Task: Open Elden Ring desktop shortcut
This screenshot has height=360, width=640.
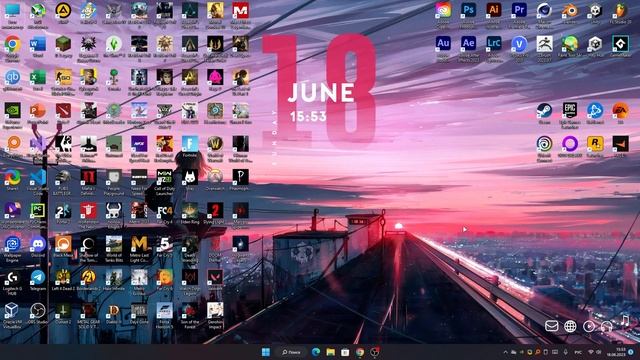Action: click(x=190, y=211)
